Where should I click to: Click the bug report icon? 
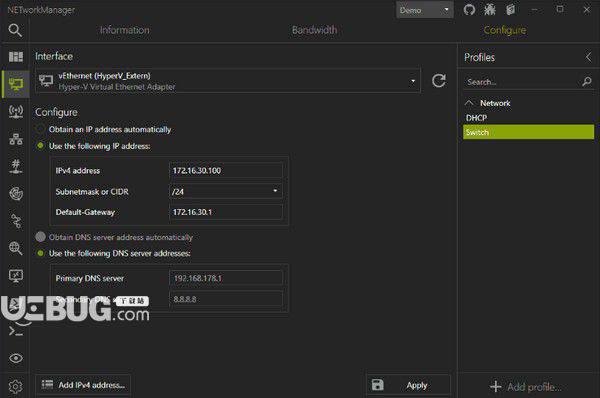[x=490, y=10]
